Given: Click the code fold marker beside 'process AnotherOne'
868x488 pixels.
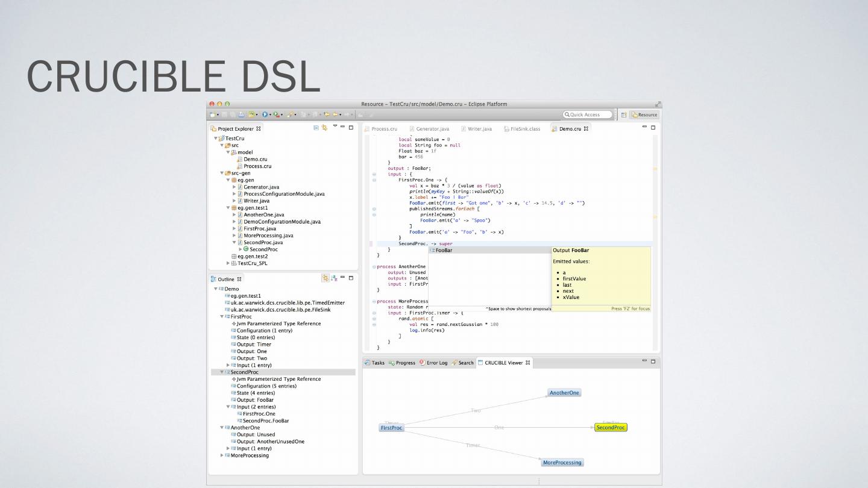Looking at the screenshot, I should coord(374,267).
